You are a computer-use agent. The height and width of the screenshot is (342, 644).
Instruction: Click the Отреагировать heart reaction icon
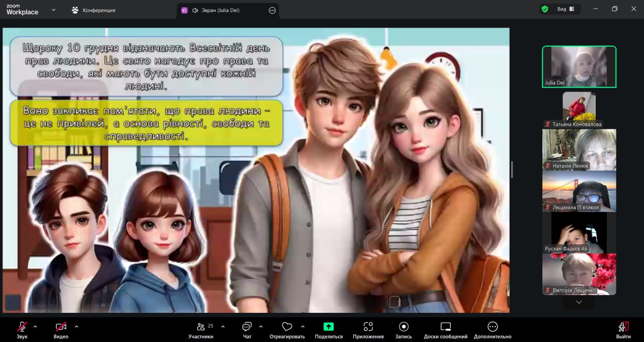coord(287,327)
